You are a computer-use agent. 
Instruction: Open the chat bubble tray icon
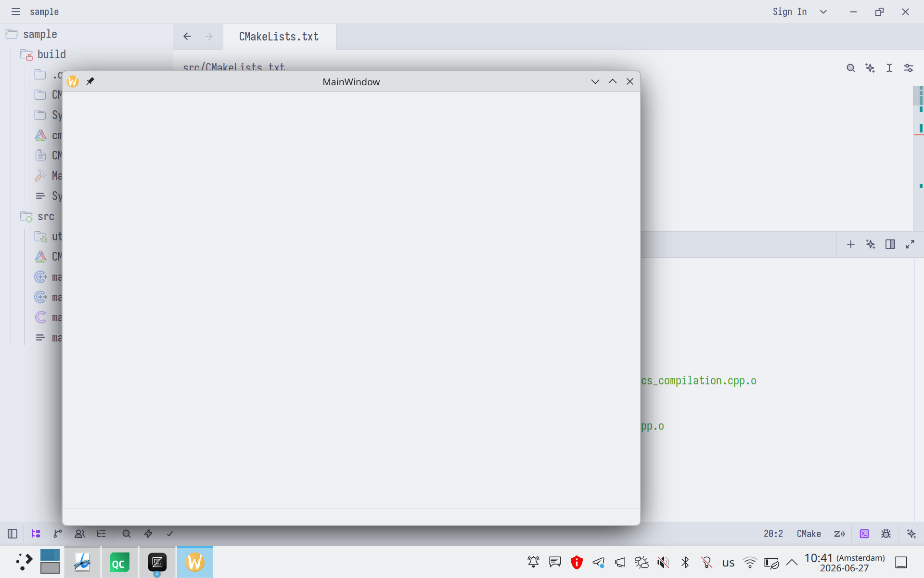point(555,562)
